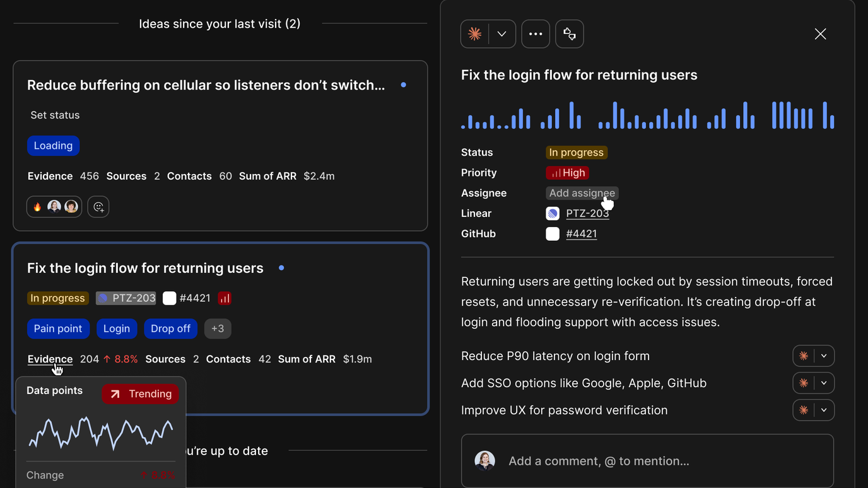Click the Evidence label on login flow card
Image resolution: width=868 pixels, height=488 pixels.
(50, 359)
